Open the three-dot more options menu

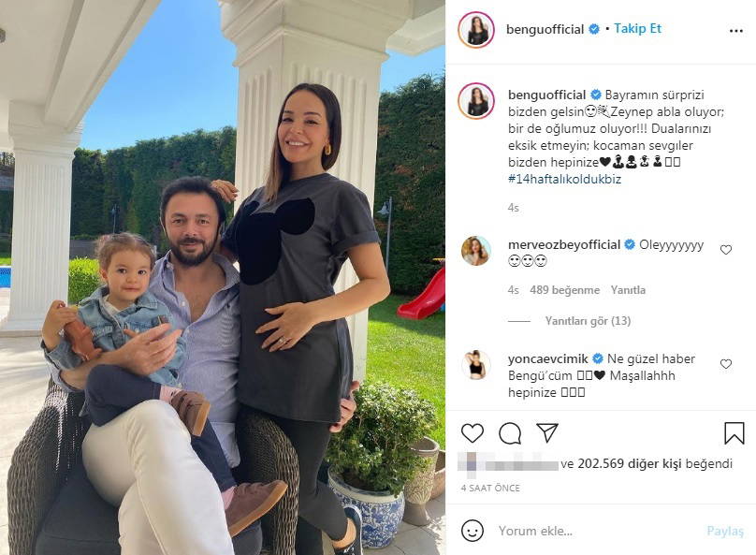click(x=735, y=31)
